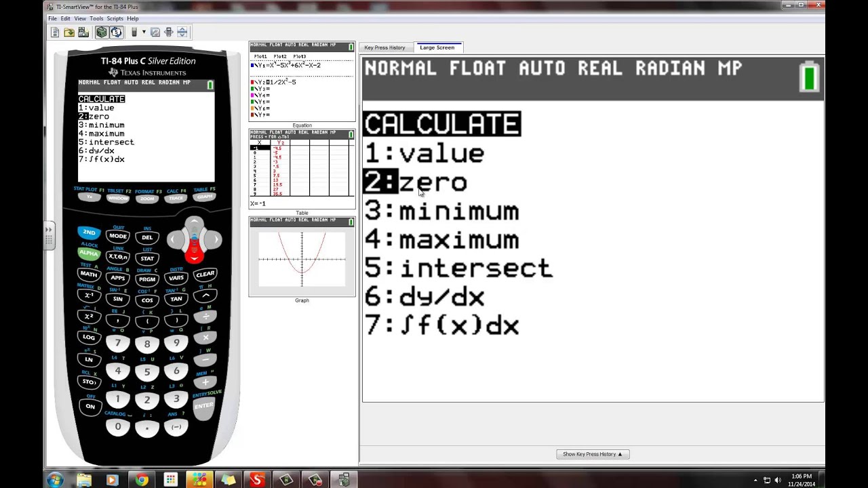Click the PRGM key on the calculator
The width and height of the screenshot is (868, 488).
point(147,279)
